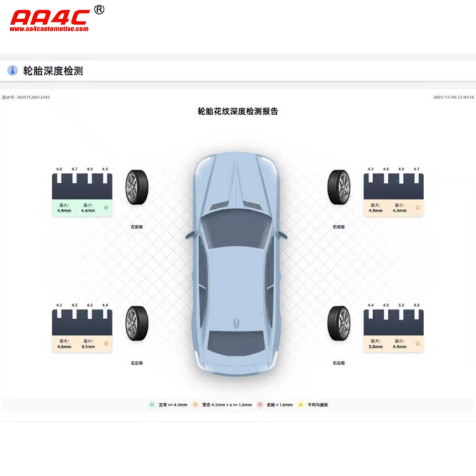
Task: Select the 轮胎深度检测 header title
Action: [53, 70]
